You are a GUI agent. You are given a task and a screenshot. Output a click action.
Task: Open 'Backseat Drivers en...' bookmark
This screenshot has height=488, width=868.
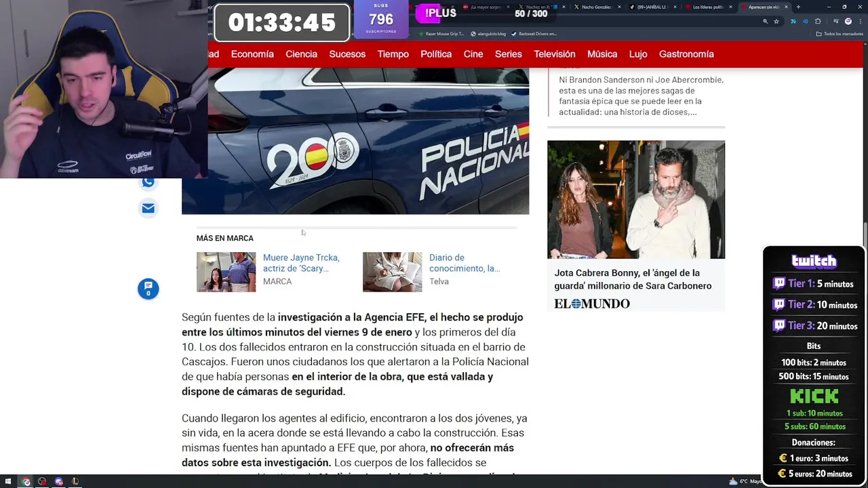point(534,33)
